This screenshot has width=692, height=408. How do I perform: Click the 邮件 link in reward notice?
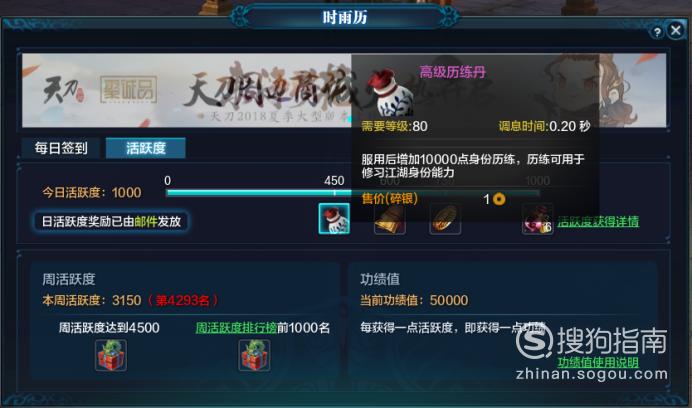coord(146,221)
